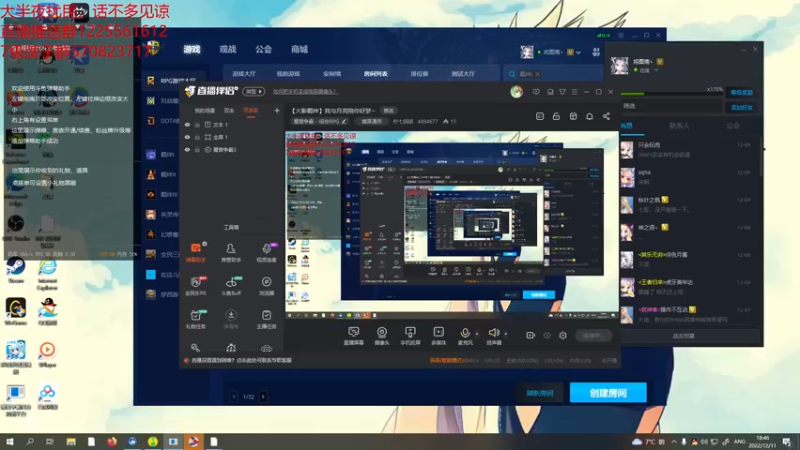Viewport: 800px width, 450px height.
Task: Toggle visibility of the 文本 1 source
Action: (x=187, y=124)
